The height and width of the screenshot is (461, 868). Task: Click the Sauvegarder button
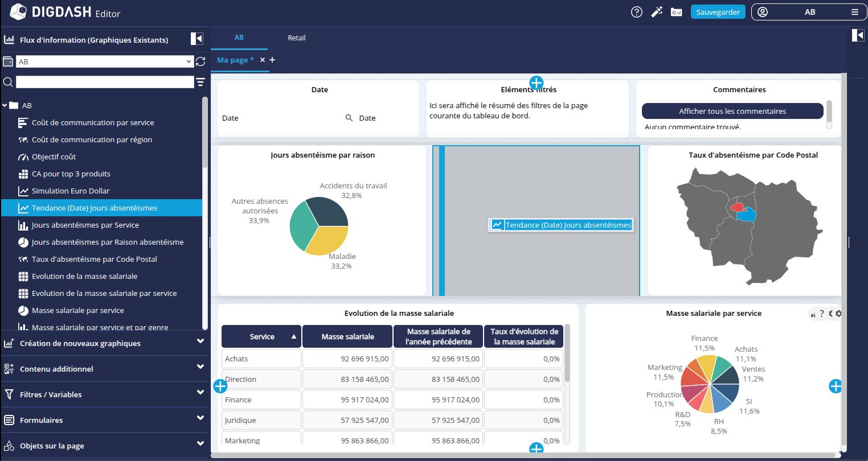(x=718, y=12)
